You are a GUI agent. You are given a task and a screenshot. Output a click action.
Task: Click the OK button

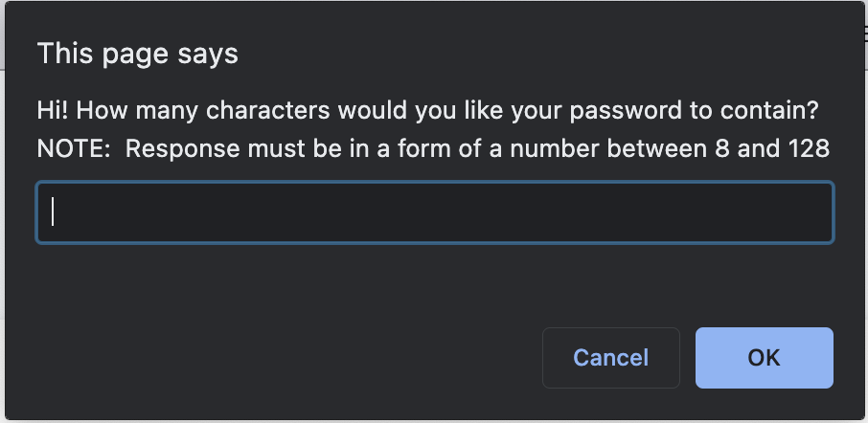[764, 358]
